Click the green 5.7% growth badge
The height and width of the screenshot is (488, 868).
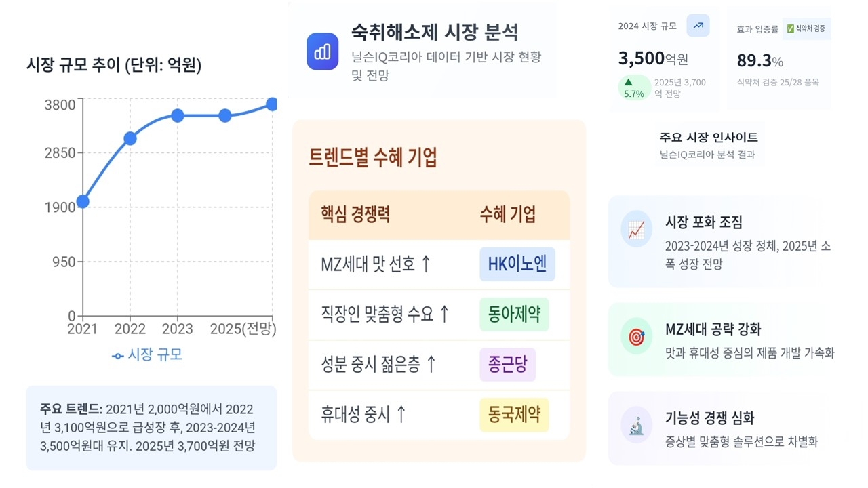633,88
